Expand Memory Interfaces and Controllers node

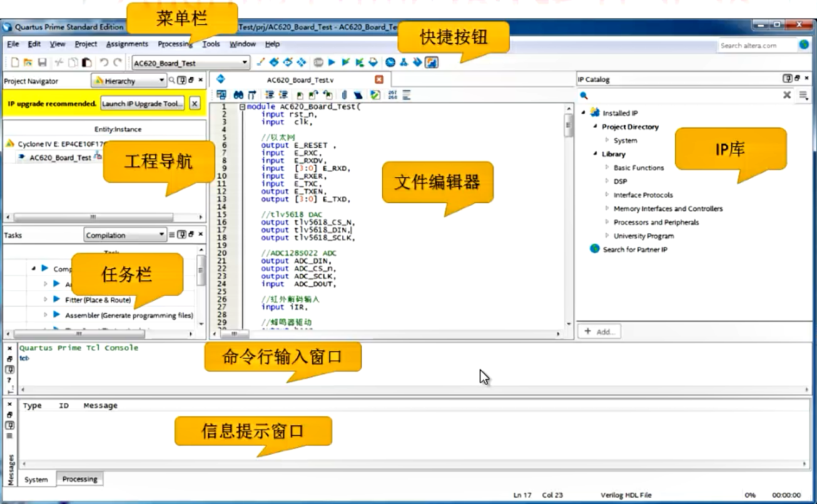click(x=607, y=208)
